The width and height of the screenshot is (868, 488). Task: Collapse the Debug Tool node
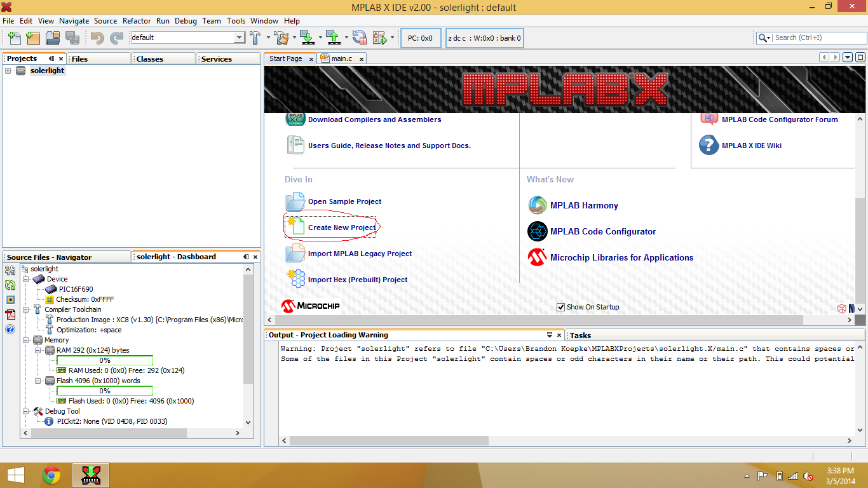coord(26,411)
